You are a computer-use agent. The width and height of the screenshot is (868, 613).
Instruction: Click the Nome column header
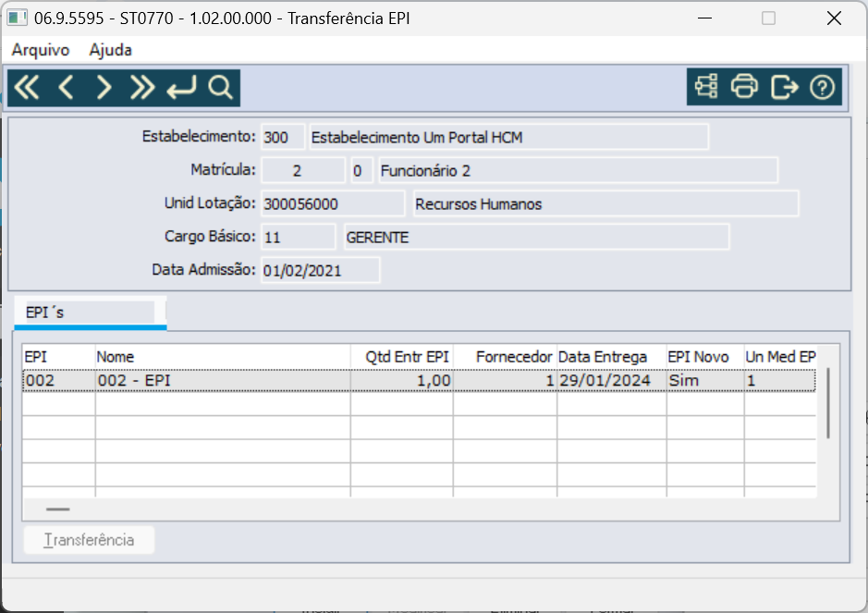pyautogui.click(x=223, y=357)
